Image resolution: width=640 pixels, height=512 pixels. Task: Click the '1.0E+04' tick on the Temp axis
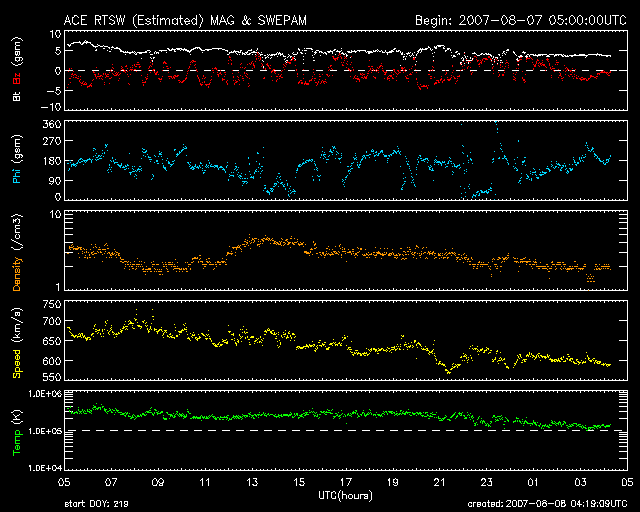point(45,468)
